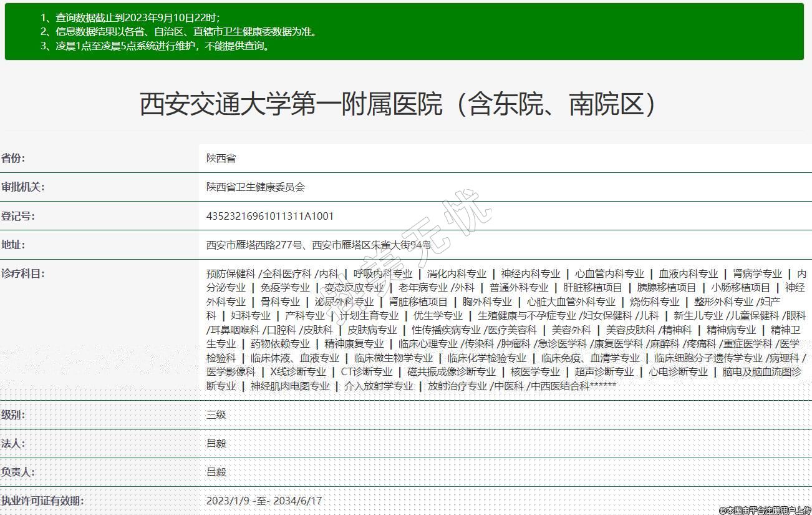Click the province value 陕西省
812x515 pixels.
[x=221, y=159]
